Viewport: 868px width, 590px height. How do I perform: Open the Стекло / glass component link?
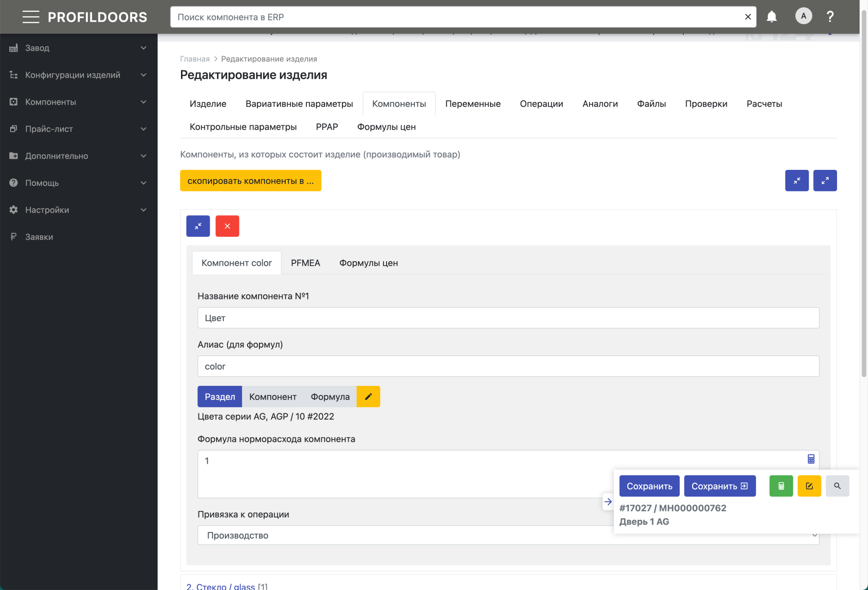[221, 587]
